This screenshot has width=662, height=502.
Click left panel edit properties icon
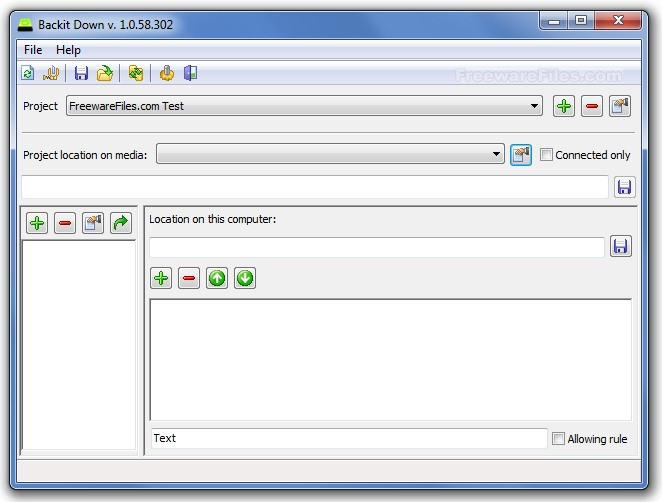(93, 223)
